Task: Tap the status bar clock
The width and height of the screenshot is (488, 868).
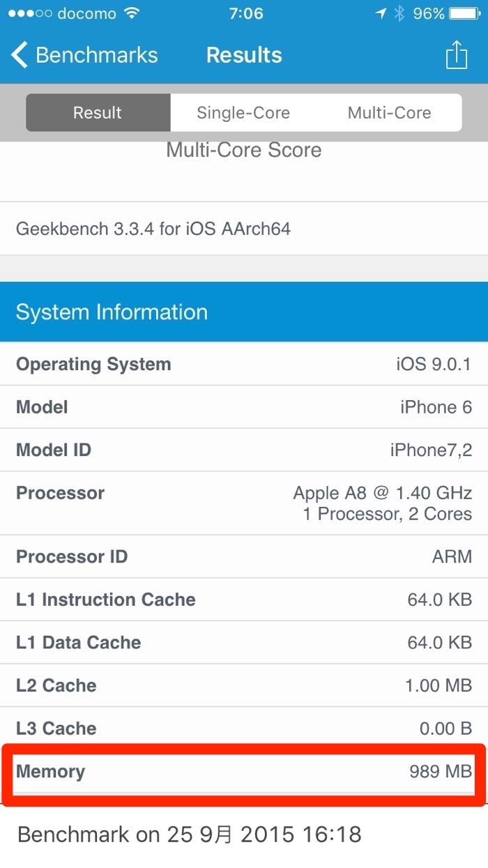Action: 245,13
